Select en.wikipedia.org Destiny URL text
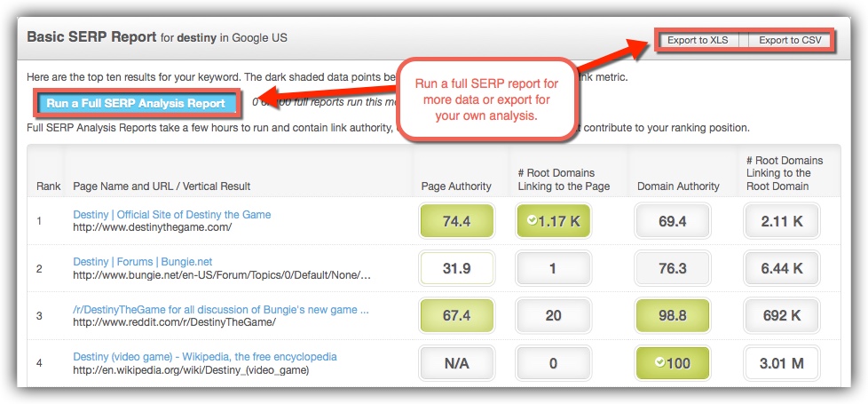The height and width of the screenshot is (404, 868). coord(191,369)
